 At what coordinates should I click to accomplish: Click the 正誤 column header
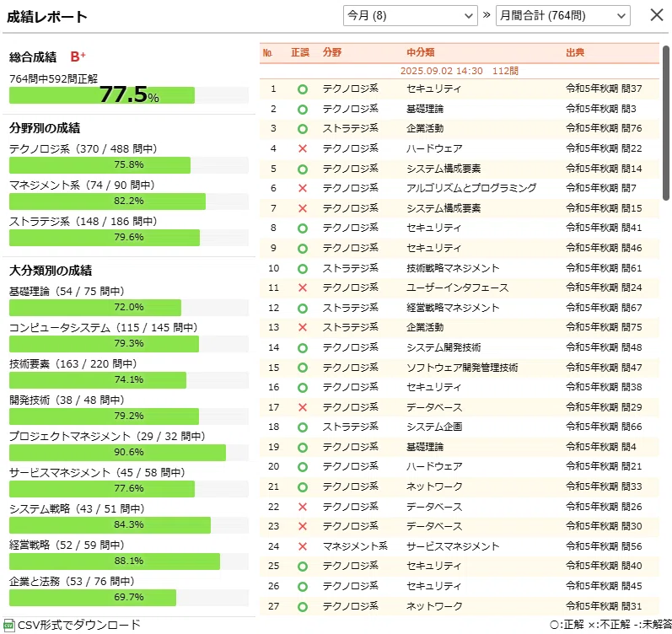coord(300,53)
